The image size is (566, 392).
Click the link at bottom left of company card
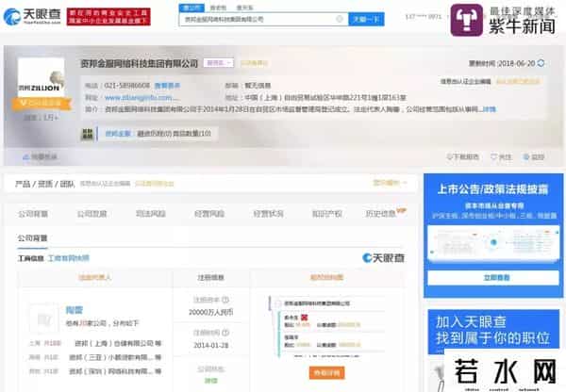coord(40,156)
